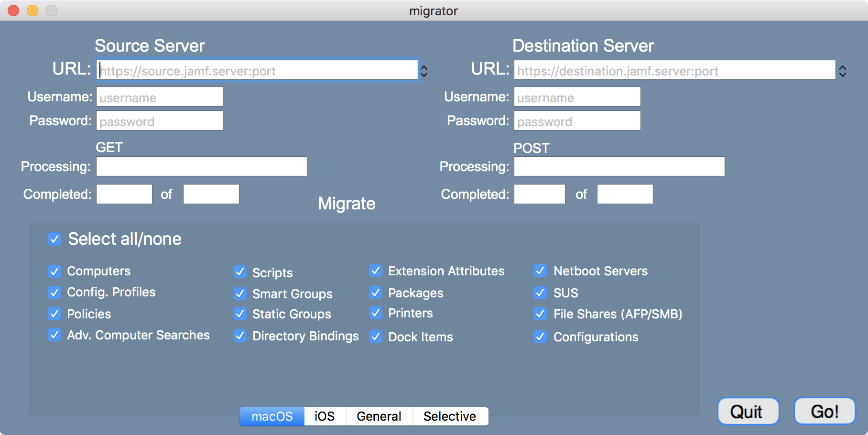This screenshot has width=868, height=435.
Task: Click the yellow minimize window button
Action: pyautogui.click(x=33, y=11)
